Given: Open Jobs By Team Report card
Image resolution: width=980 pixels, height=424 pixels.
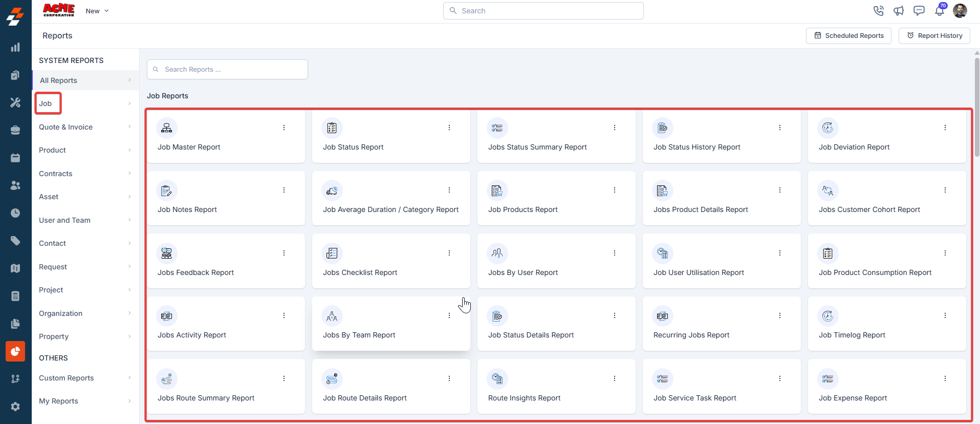Looking at the screenshot, I should (x=391, y=324).
